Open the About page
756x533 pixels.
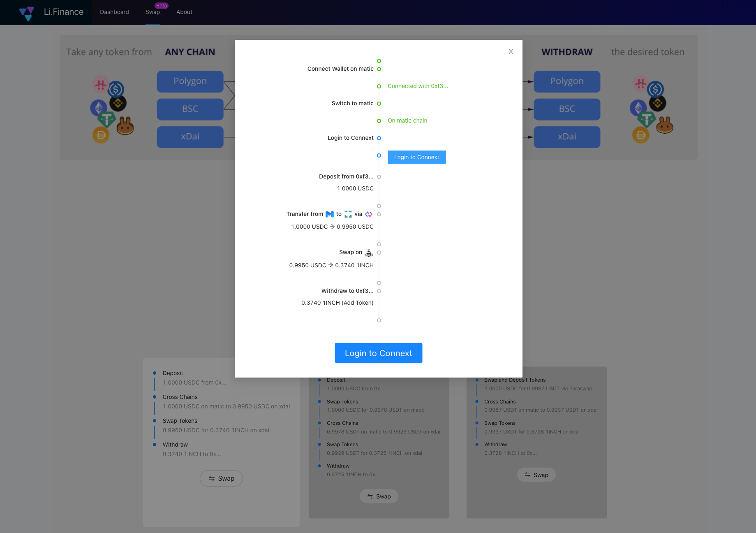tap(184, 12)
